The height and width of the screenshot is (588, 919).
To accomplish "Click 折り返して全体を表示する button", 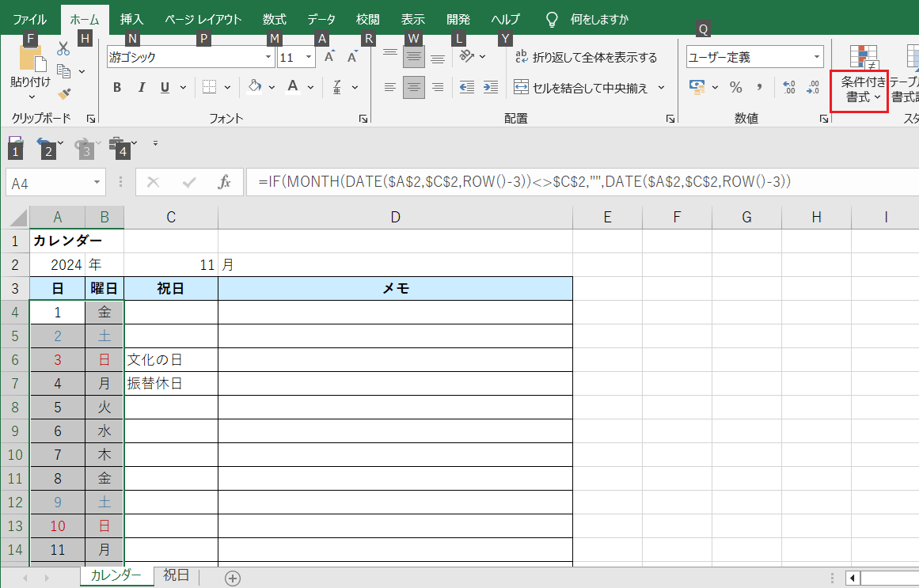I will [587, 57].
